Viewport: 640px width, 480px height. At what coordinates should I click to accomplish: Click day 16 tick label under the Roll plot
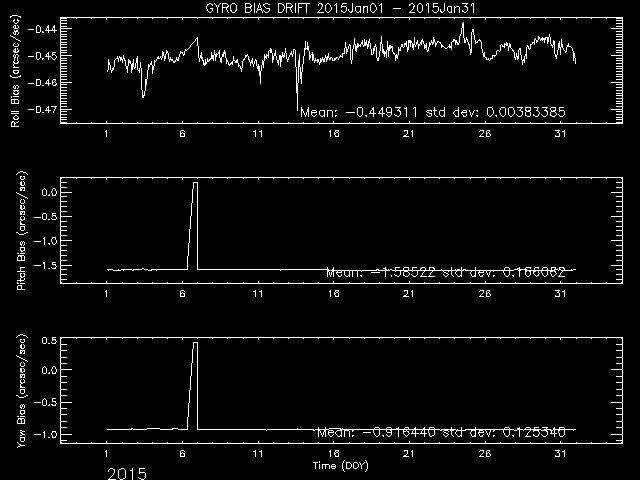[333, 134]
